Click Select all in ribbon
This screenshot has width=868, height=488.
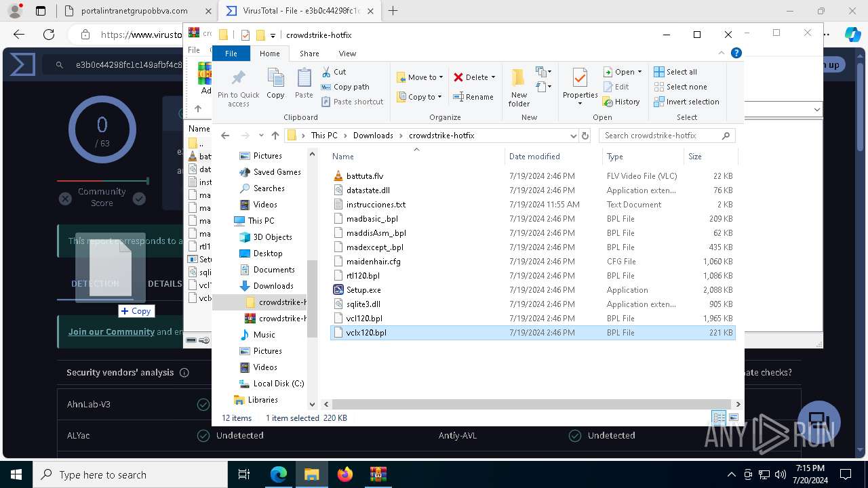pos(675,72)
